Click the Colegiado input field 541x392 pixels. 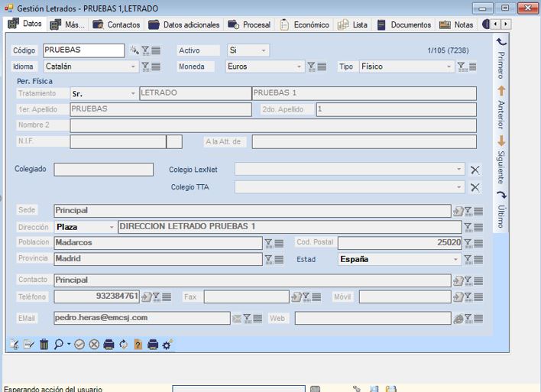tap(103, 170)
